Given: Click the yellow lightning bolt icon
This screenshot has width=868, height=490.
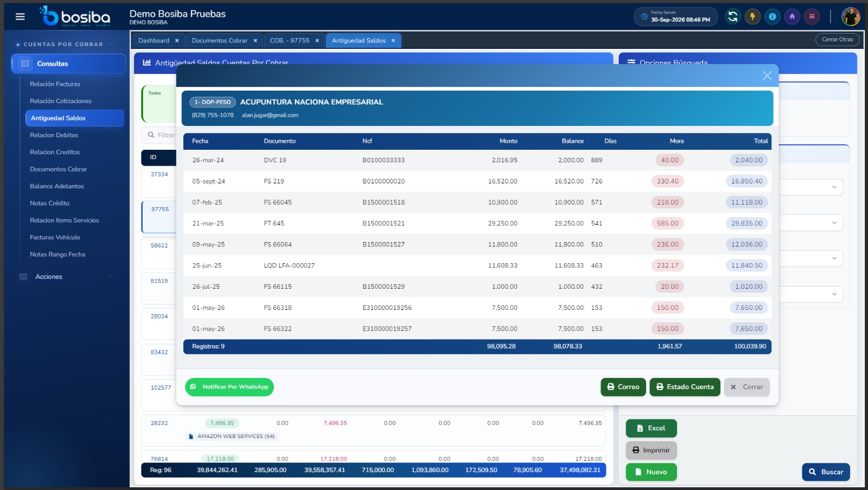Looking at the screenshot, I should (752, 16).
